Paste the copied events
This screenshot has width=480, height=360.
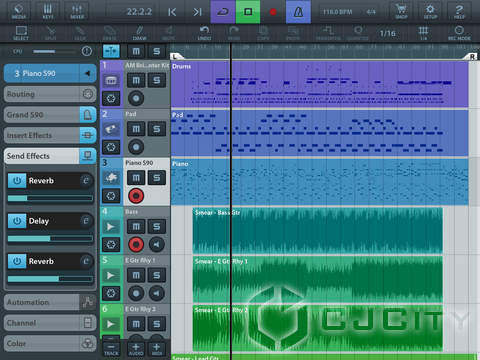293,33
